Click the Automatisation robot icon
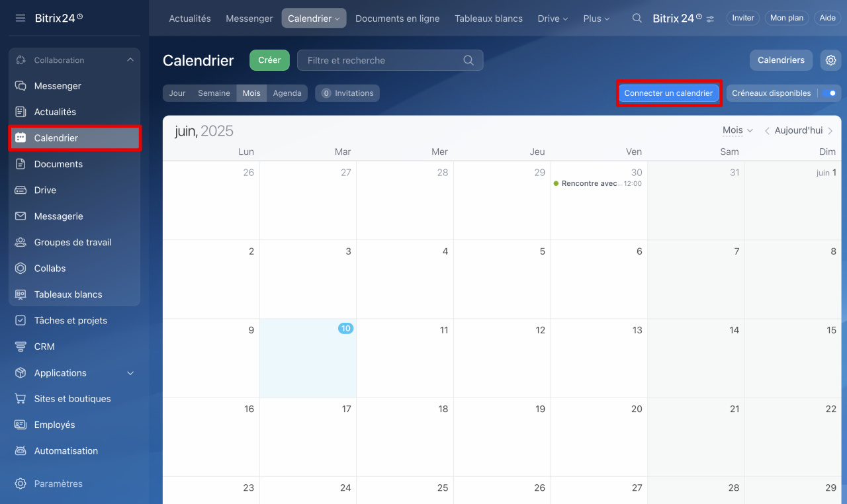 (x=21, y=451)
